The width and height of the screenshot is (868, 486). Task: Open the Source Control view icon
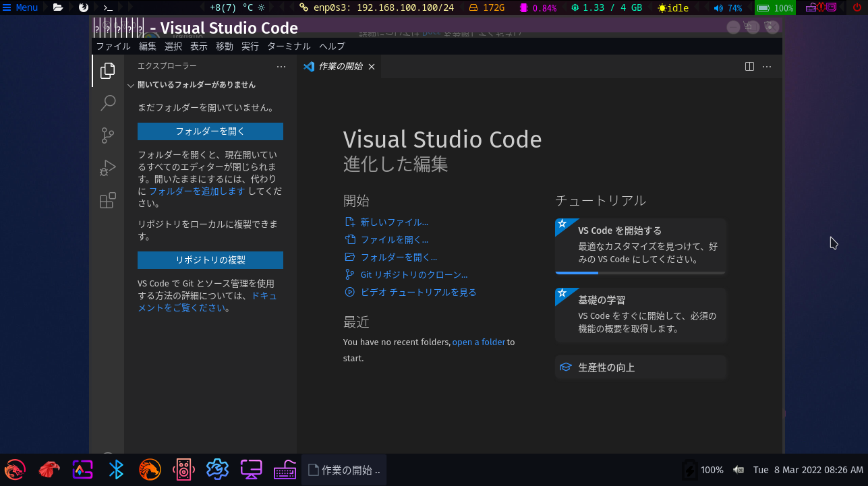click(108, 135)
